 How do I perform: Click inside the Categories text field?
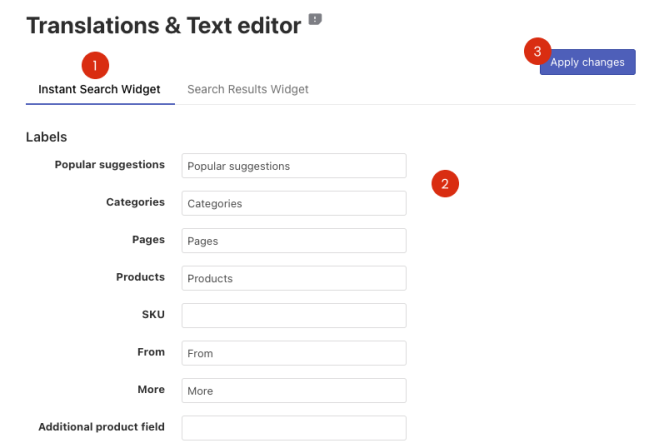294,203
